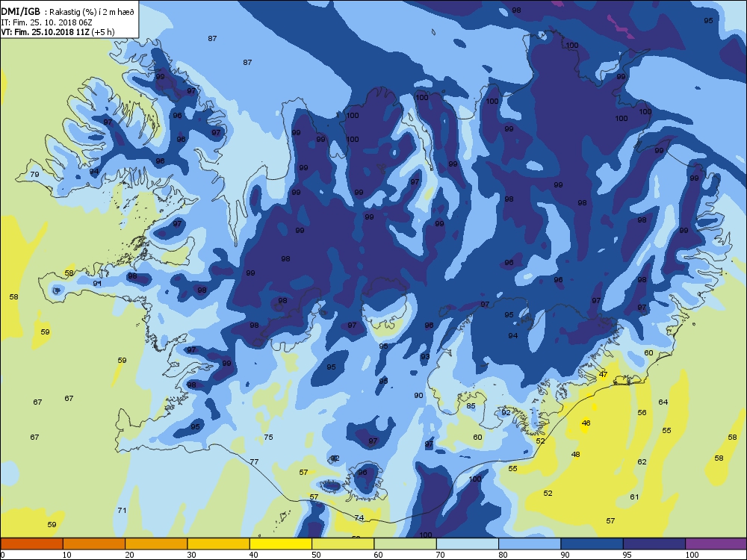
Task: Click the legend label '40'
Action: click(x=253, y=554)
